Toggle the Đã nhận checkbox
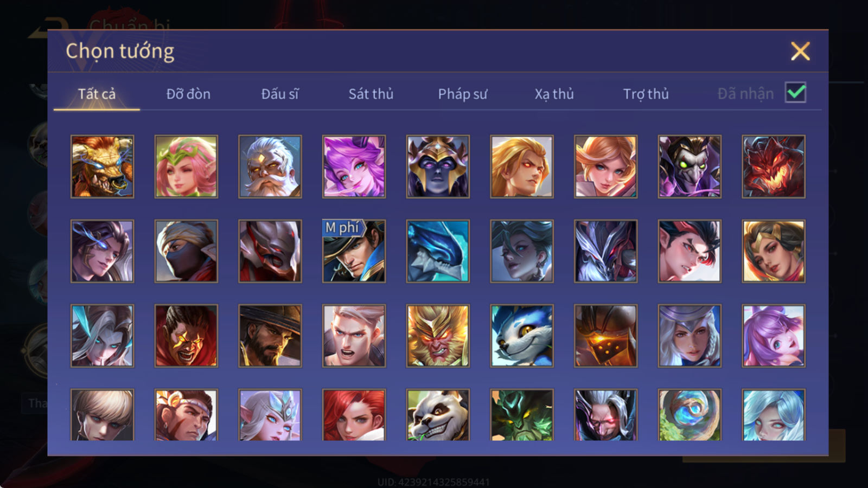Image resolution: width=868 pixels, height=488 pixels. pyautogui.click(x=795, y=93)
